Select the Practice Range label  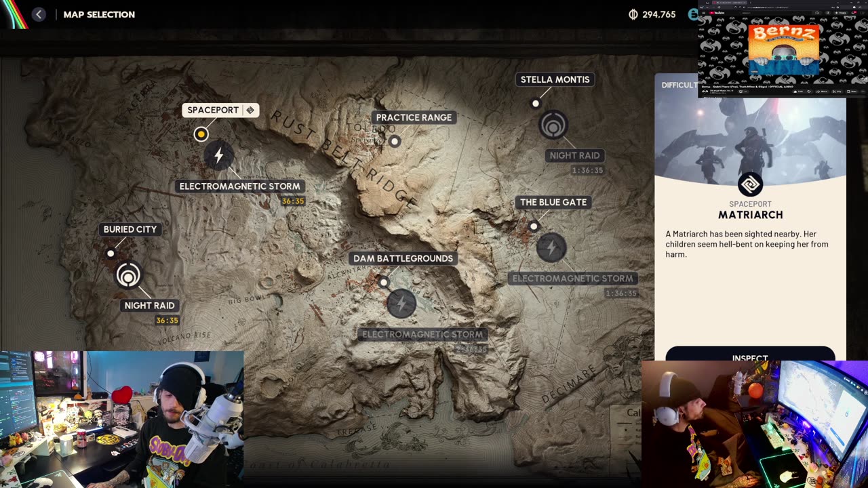(414, 117)
